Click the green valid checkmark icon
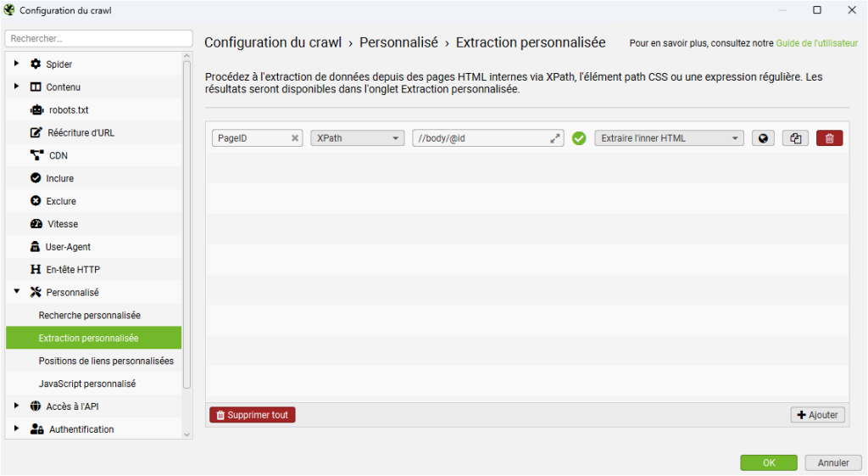 (579, 138)
